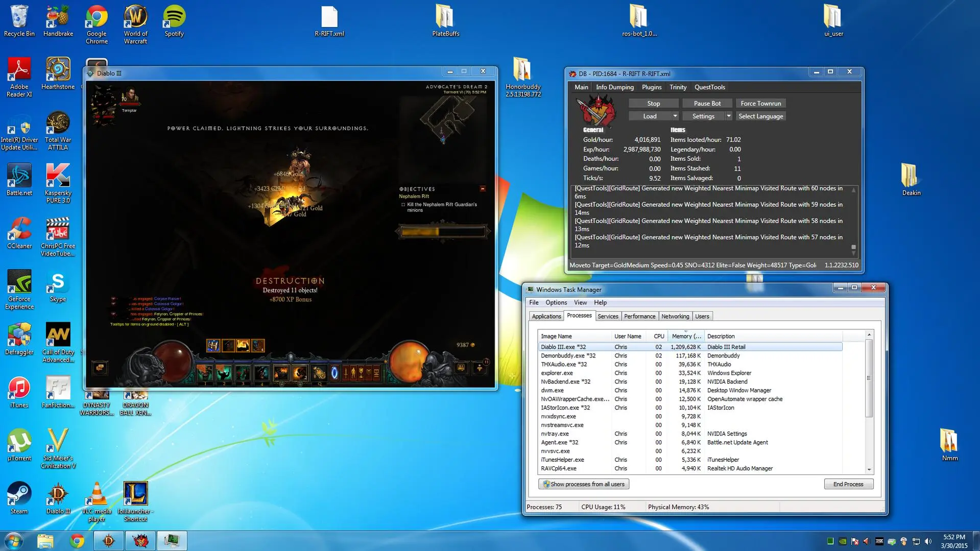Click the Google Chrome taskbar icon
This screenshot has width=980, height=551.
pos(77,540)
